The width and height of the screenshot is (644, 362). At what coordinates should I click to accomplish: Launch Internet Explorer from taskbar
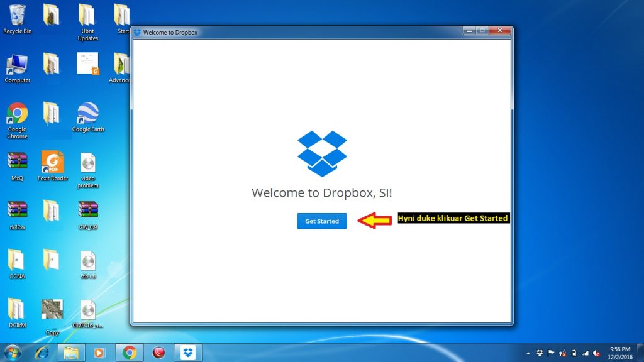click(x=42, y=353)
